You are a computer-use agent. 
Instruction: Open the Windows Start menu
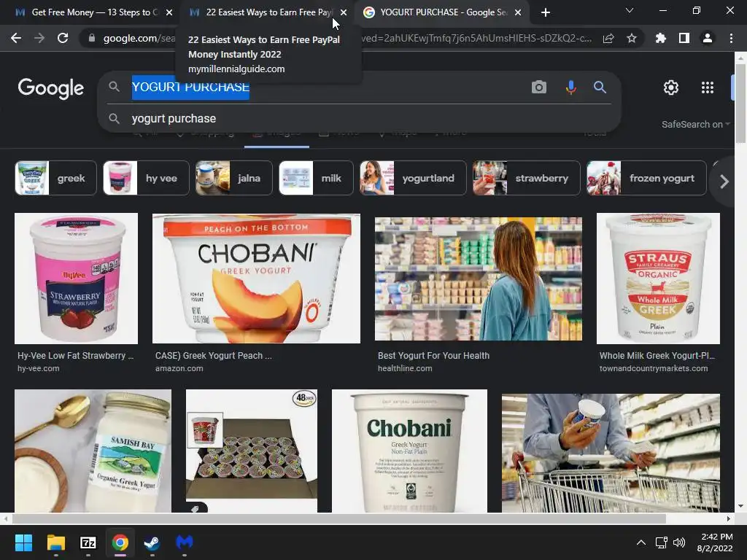click(23, 542)
